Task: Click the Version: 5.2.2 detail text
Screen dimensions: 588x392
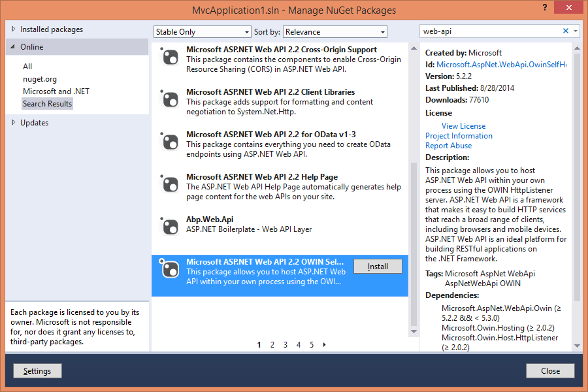Action: click(x=448, y=76)
